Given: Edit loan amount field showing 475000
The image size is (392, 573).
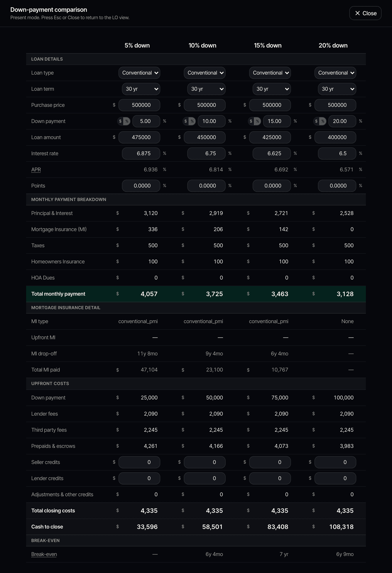Looking at the screenshot, I should click(139, 137).
